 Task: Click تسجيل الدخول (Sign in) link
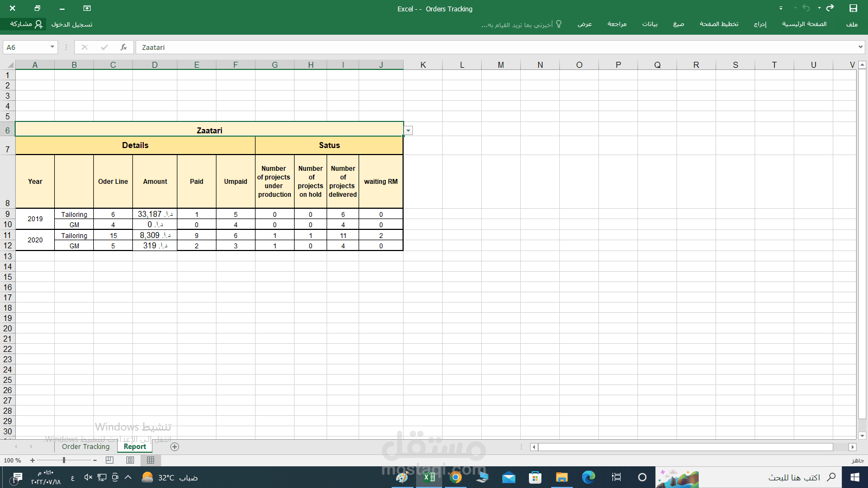[x=72, y=24]
